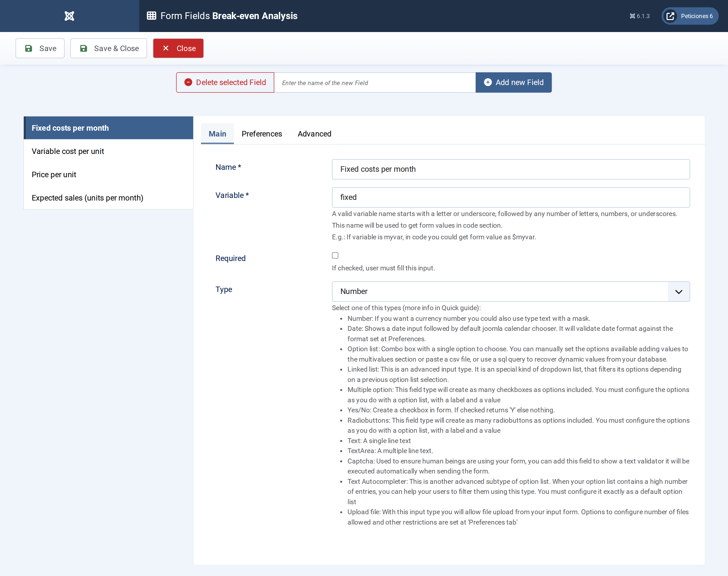Image resolution: width=728 pixels, height=576 pixels.
Task: Click Delete selected Field button
Action: coord(225,82)
